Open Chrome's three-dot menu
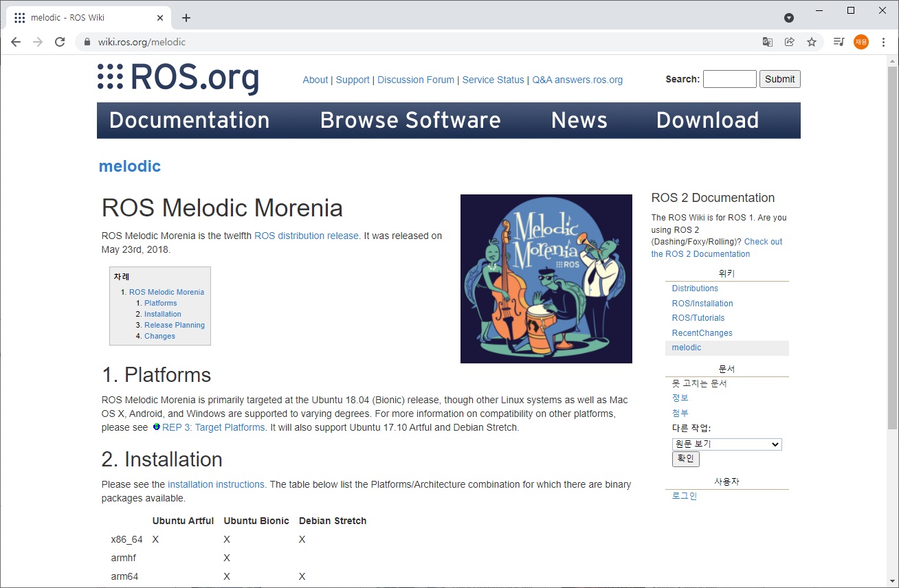 coord(883,42)
